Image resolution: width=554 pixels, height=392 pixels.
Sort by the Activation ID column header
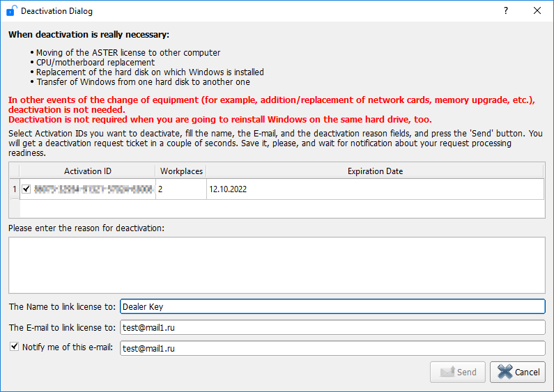pos(87,171)
